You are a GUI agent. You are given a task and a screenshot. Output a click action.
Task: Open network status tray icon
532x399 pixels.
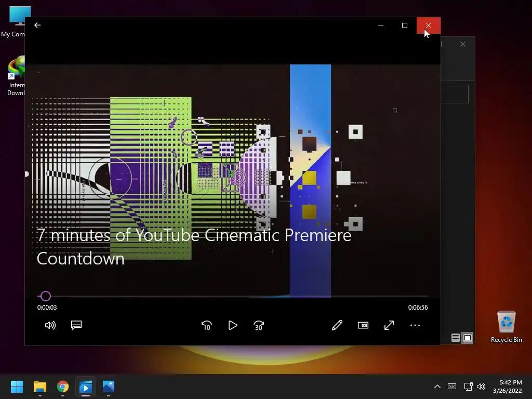point(468,387)
